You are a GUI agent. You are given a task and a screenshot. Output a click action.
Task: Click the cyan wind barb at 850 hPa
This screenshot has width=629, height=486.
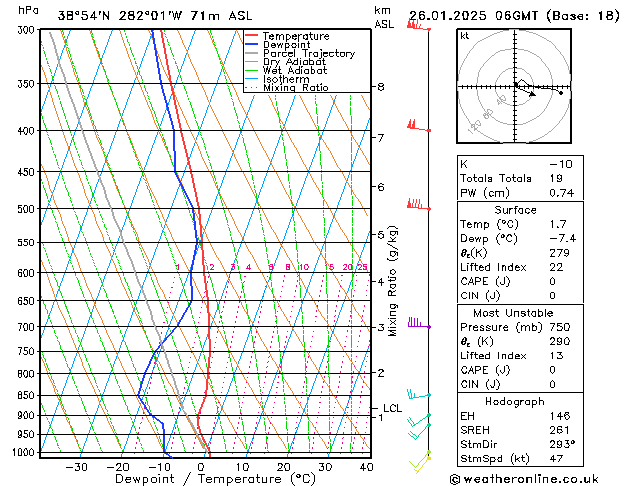[419, 395]
